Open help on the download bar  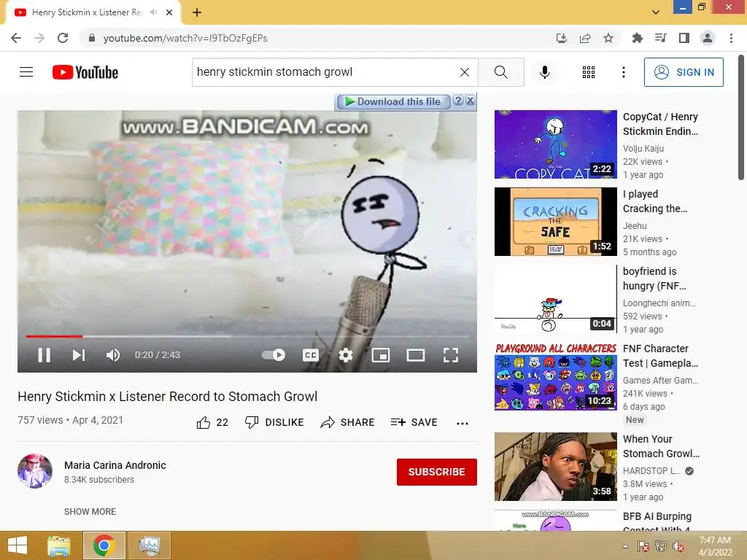(458, 101)
